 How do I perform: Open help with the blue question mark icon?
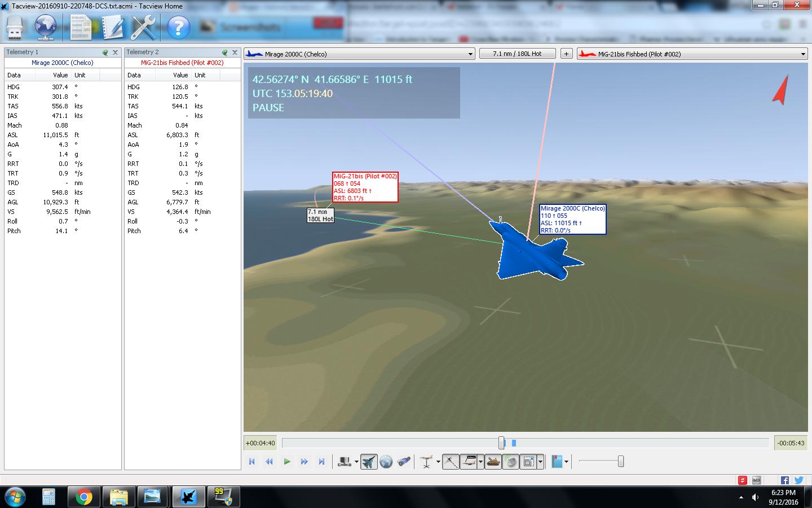click(x=178, y=27)
